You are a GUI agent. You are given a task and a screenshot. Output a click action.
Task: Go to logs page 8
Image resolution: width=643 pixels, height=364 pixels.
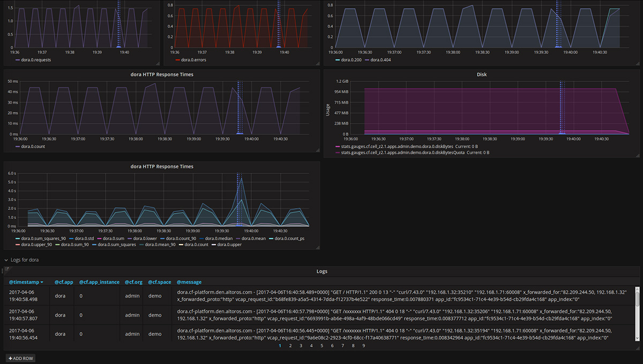pos(353,346)
